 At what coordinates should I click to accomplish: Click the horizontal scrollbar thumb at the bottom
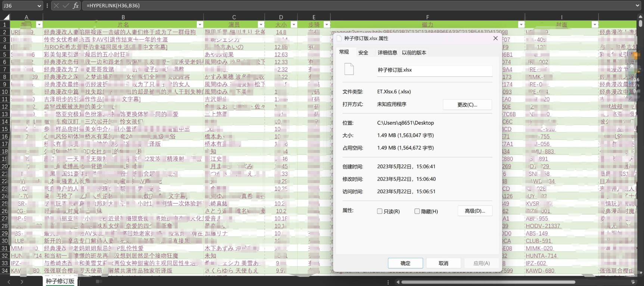click(488, 282)
